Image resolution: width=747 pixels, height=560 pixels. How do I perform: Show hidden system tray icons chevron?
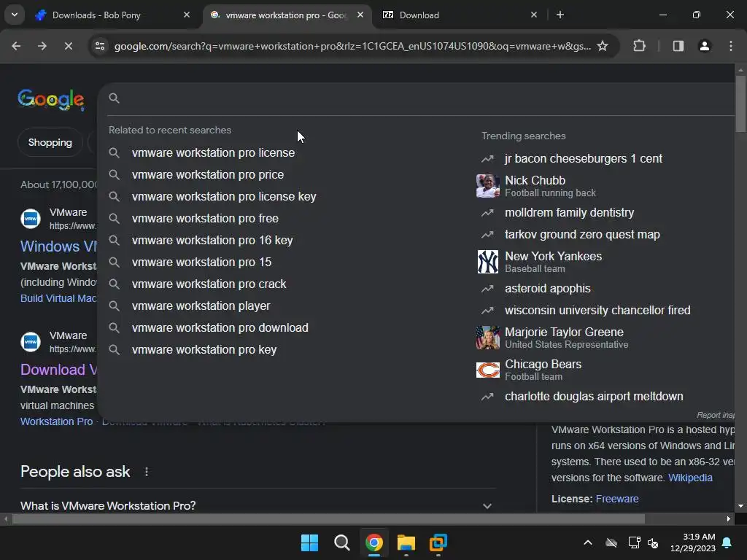tap(588, 542)
